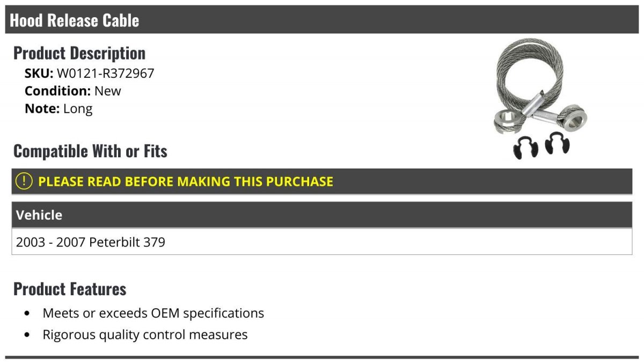Click the Note: Long text
Viewport: 644px width, 364px height.
tap(58, 108)
